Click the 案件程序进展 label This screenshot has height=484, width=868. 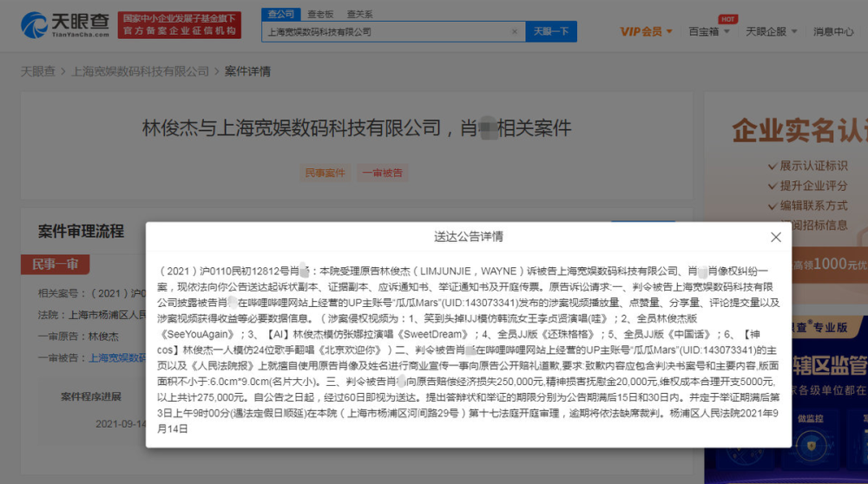[x=91, y=396]
